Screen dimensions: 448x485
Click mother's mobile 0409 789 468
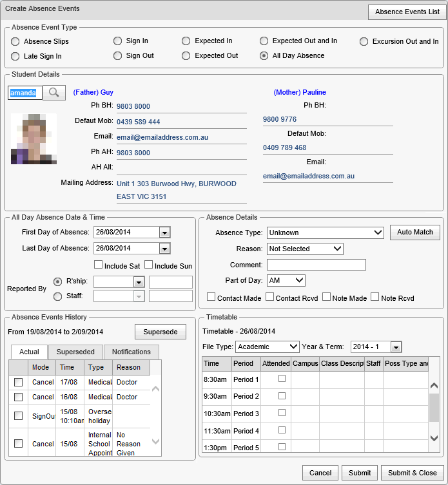pos(284,147)
